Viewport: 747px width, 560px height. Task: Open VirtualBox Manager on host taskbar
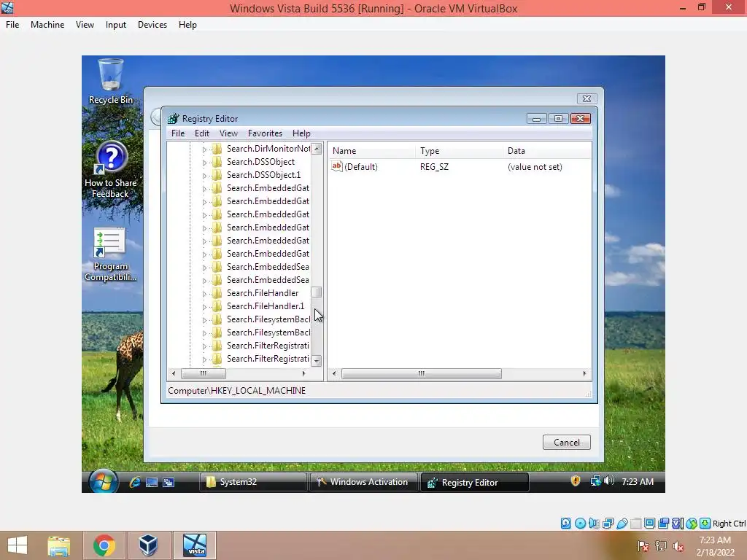click(x=148, y=545)
